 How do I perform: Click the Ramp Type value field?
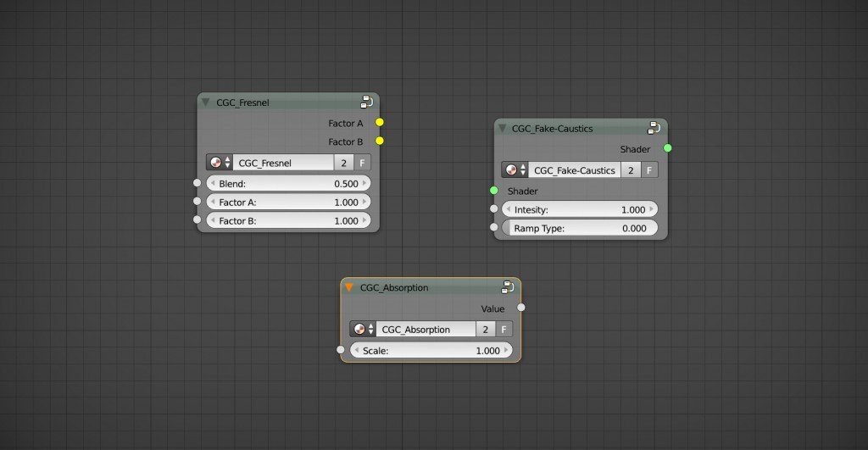580,228
